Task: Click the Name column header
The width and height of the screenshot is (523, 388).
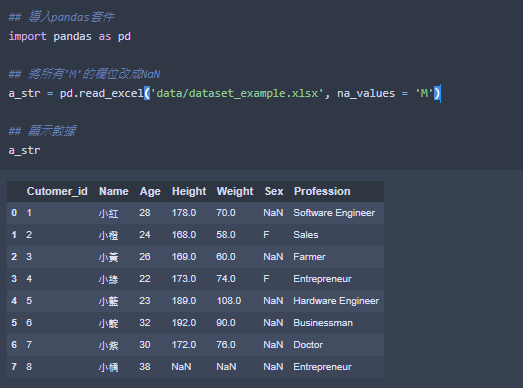Action: pos(114,191)
